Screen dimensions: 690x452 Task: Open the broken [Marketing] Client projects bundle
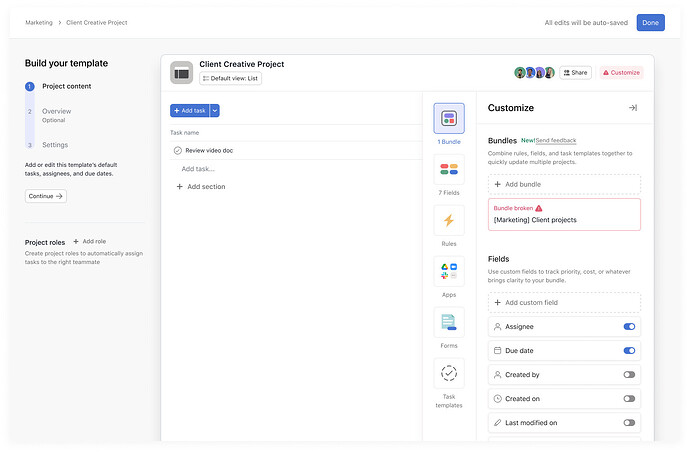click(x=564, y=215)
